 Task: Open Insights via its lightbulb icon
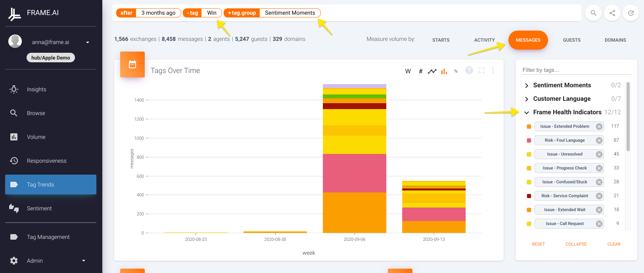tap(14, 89)
